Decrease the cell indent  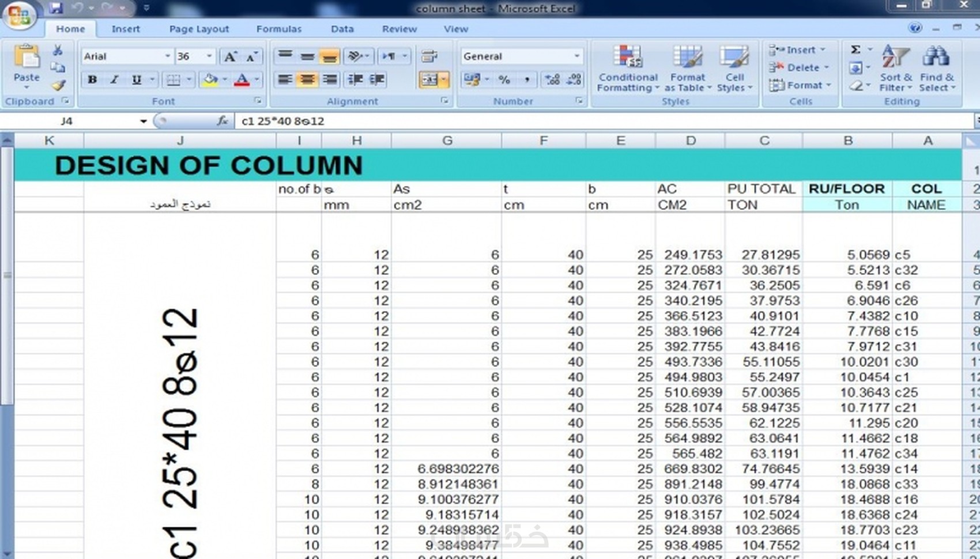point(355,80)
